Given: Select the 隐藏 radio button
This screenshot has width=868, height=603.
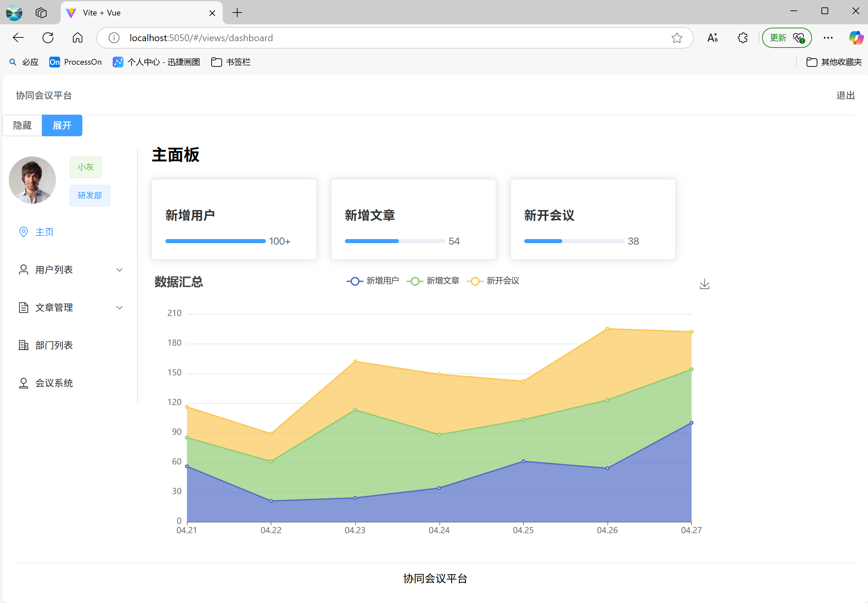Looking at the screenshot, I should pos(22,125).
